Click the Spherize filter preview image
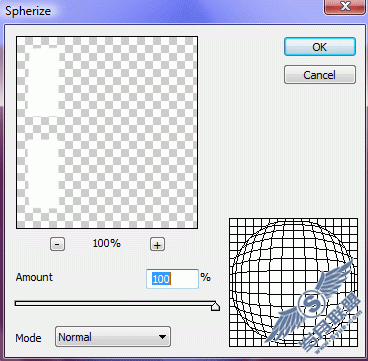 107,132
